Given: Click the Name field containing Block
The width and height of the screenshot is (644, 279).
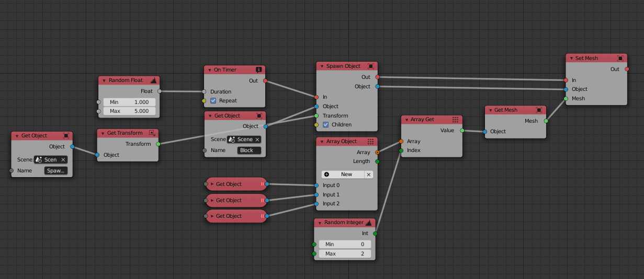Looking at the screenshot, I should pos(249,150).
